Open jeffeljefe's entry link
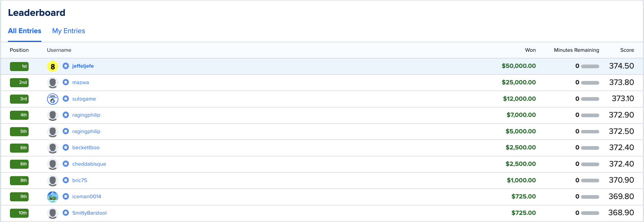Screen dimensions: 644x222 (83, 66)
